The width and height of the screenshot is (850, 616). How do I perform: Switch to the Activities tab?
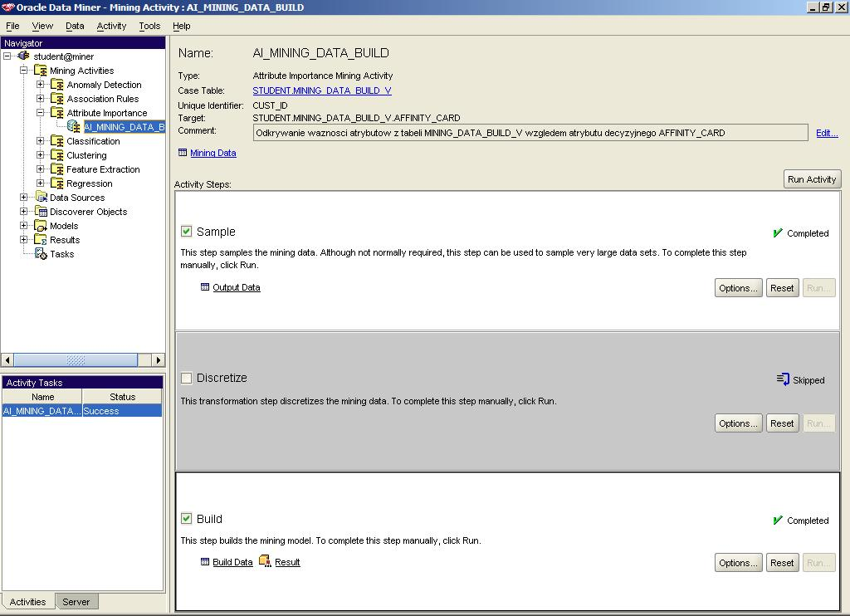27,601
